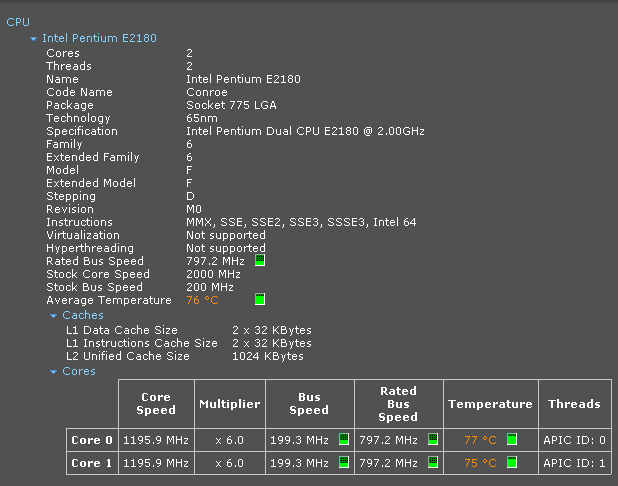Click the Hyperthreading Not supported value
The height and width of the screenshot is (486, 618).
tap(226, 248)
